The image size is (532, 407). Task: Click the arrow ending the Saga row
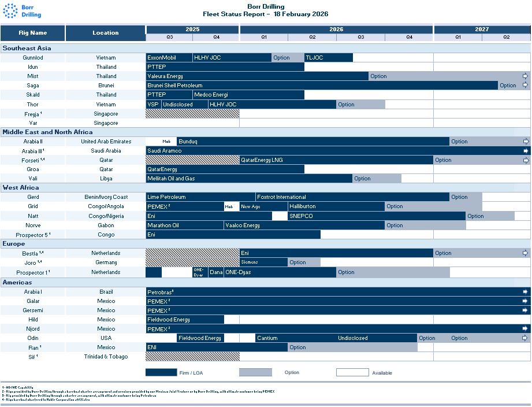(x=525, y=86)
